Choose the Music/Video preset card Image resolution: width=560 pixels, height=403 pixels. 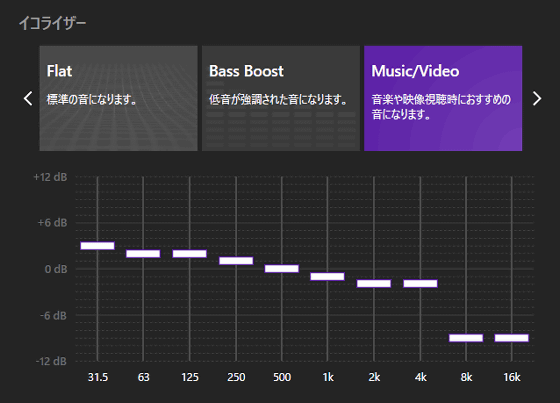pos(443,98)
